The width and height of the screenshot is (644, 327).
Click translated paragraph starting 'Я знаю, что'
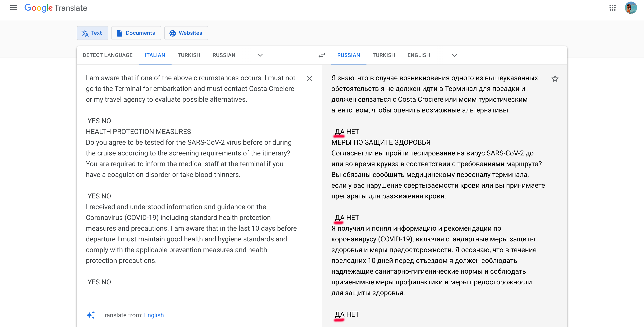point(435,94)
